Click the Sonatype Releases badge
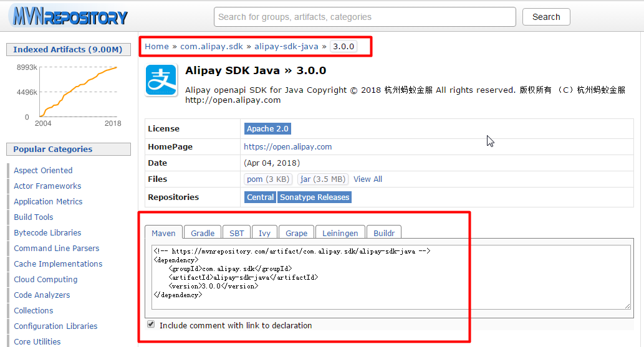Viewport: 644px width, 347px height. click(x=315, y=197)
